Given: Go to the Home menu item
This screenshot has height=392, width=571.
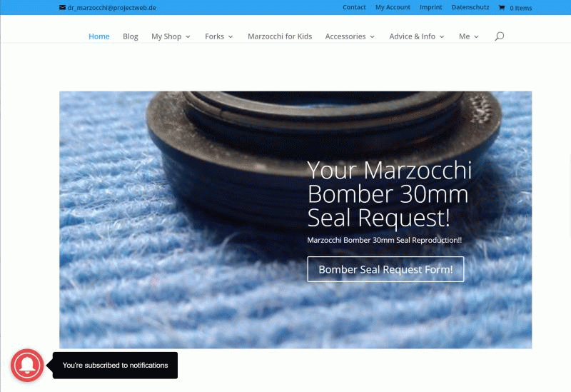Looking at the screenshot, I should [x=98, y=36].
